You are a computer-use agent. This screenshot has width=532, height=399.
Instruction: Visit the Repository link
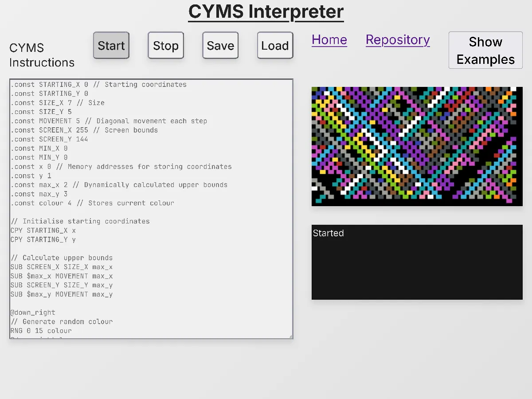(x=397, y=40)
